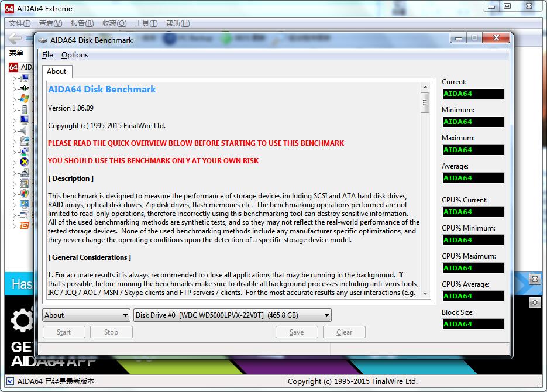This screenshot has width=547, height=392.
Task: Click the DirectX yellow X icon
Action: tap(24, 161)
